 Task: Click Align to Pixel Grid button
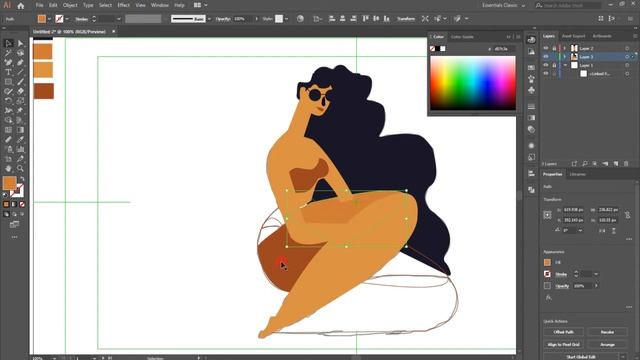(x=564, y=345)
